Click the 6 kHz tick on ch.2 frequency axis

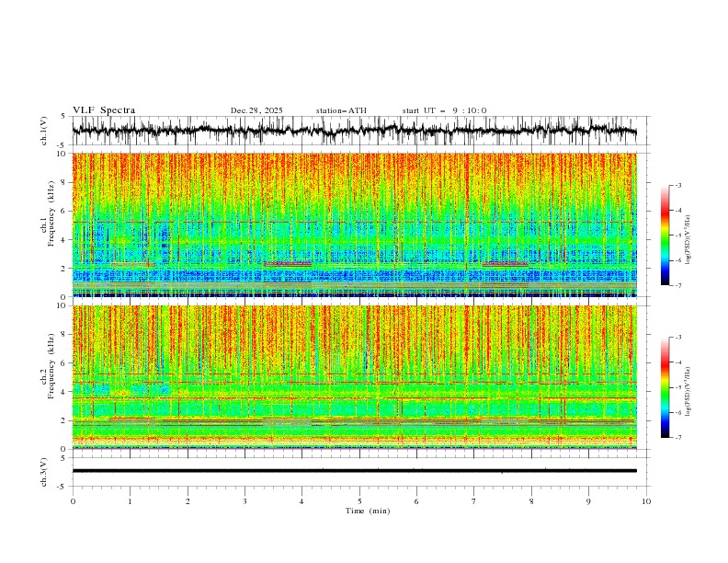pos(65,363)
